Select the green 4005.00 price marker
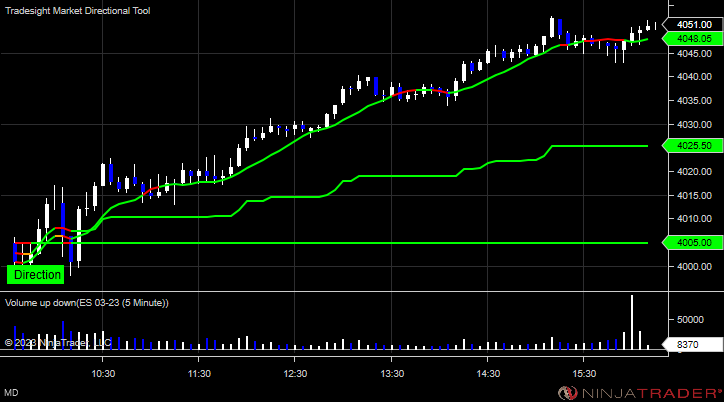The height and width of the screenshot is (402, 724). [693, 243]
